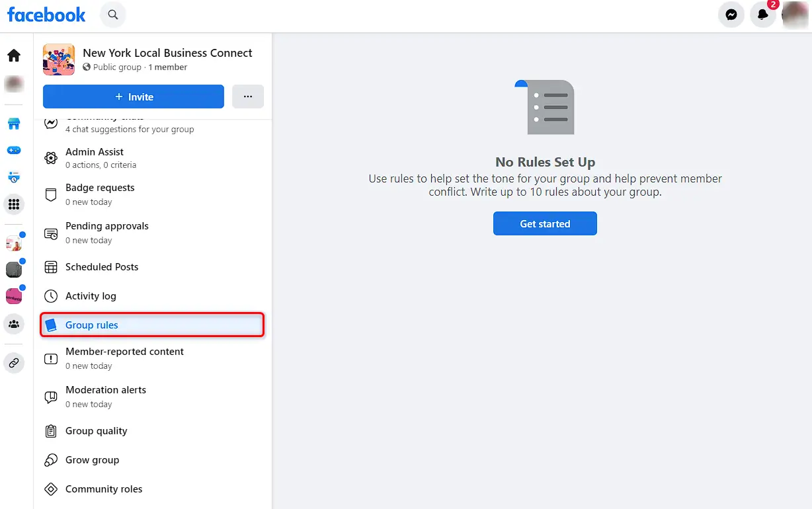The image size is (812, 509).
Task: Open first group shortcut thumbnail
Action: [x=14, y=243]
